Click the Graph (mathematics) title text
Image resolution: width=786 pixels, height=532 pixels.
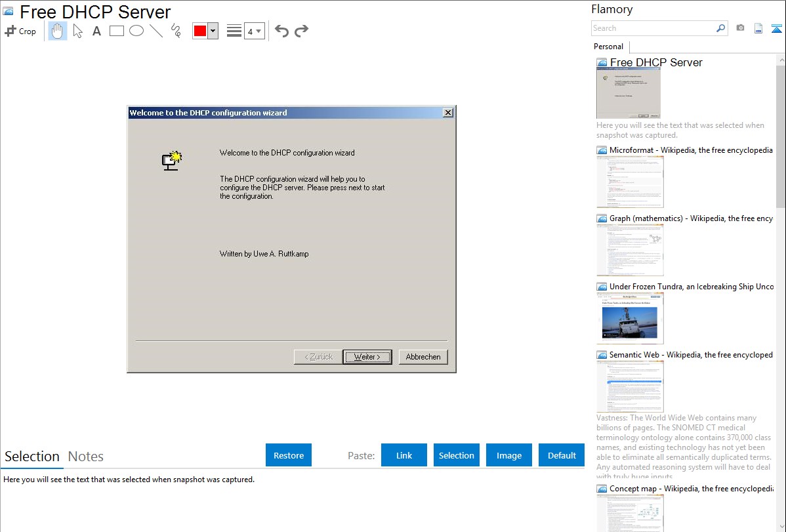point(691,218)
